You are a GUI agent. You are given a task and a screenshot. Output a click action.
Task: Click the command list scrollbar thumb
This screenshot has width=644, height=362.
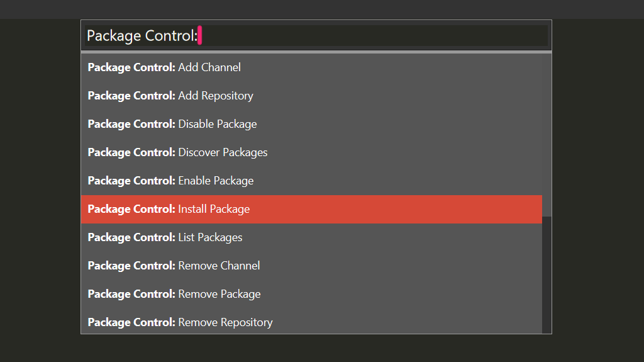(x=547, y=135)
